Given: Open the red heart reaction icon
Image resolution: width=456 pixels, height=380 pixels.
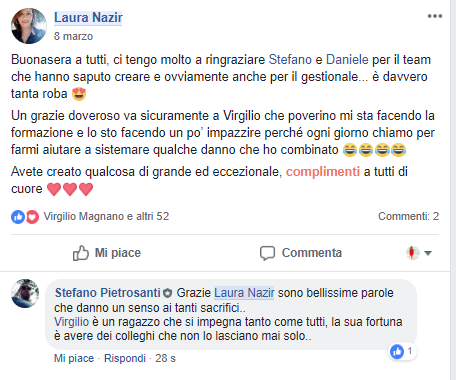Looking at the screenshot, I should coord(32,217).
